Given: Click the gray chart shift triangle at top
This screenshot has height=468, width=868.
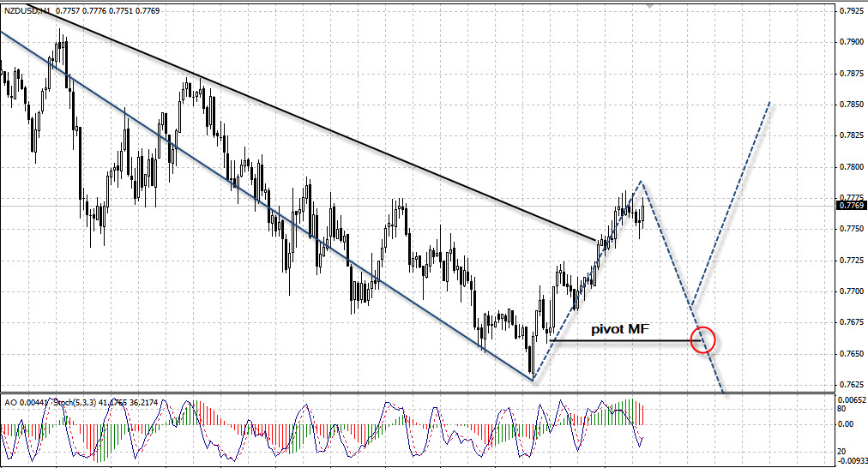Looking at the screenshot, I should point(650,5).
